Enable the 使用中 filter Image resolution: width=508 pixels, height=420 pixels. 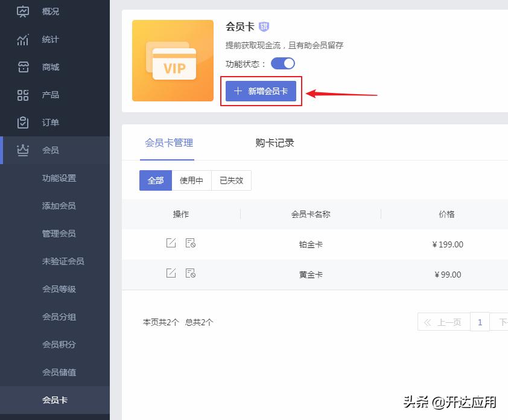coord(192,180)
